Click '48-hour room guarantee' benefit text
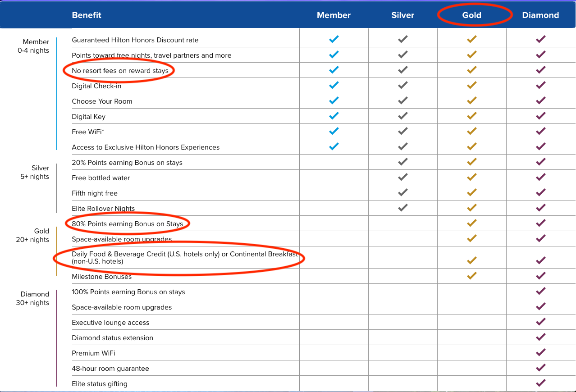 pyautogui.click(x=110, y=369)
